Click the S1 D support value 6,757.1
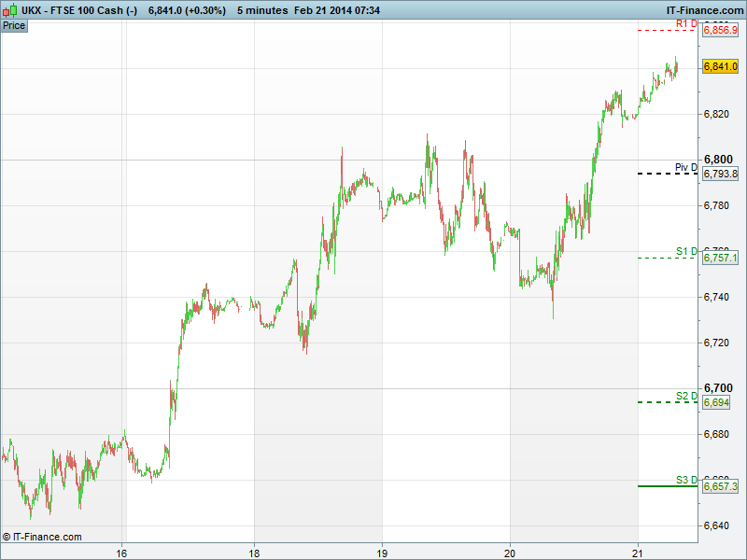747x560 pixels. click(720, 258)
